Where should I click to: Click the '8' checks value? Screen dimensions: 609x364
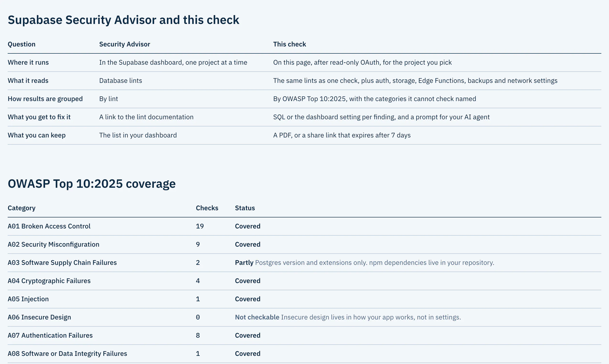pos(198,335)
